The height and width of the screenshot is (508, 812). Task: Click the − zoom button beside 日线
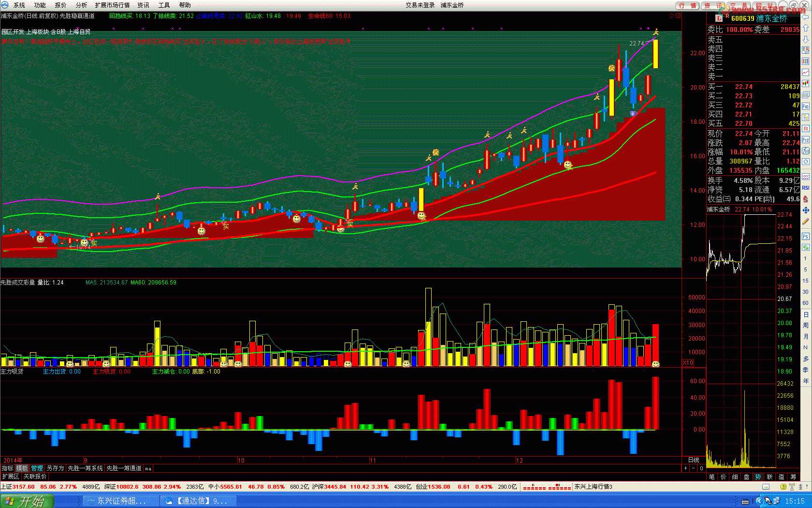point(694,468)
